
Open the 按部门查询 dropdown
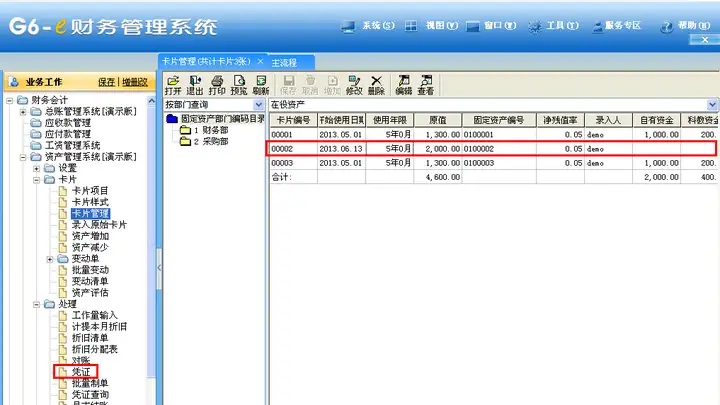[x=259, y=105]
